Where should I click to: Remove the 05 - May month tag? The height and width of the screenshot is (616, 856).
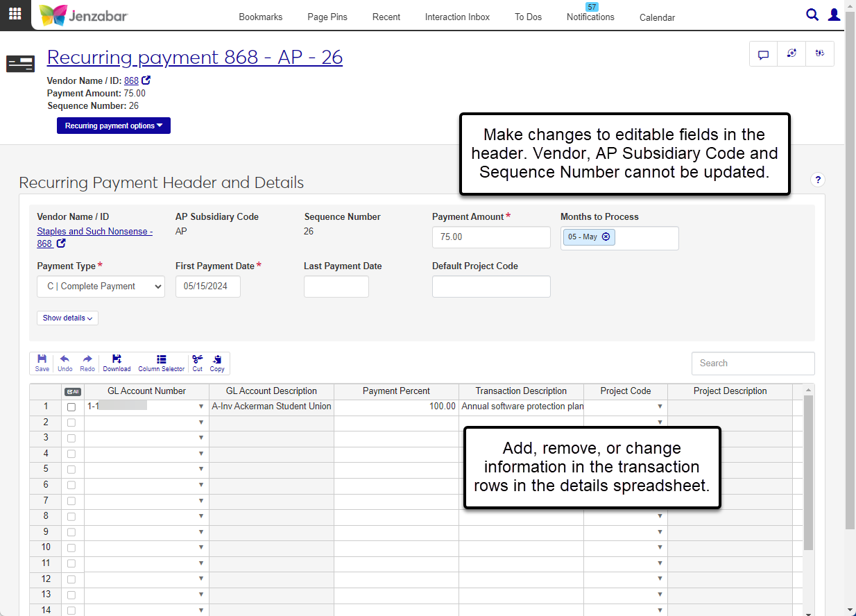click(606, 237)
